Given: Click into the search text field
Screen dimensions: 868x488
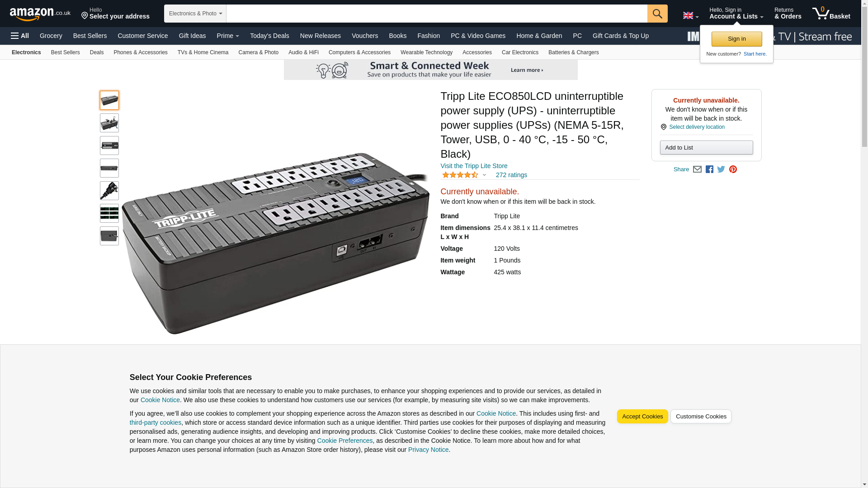Looking at the screenshot, I should (x=437, y=14).
